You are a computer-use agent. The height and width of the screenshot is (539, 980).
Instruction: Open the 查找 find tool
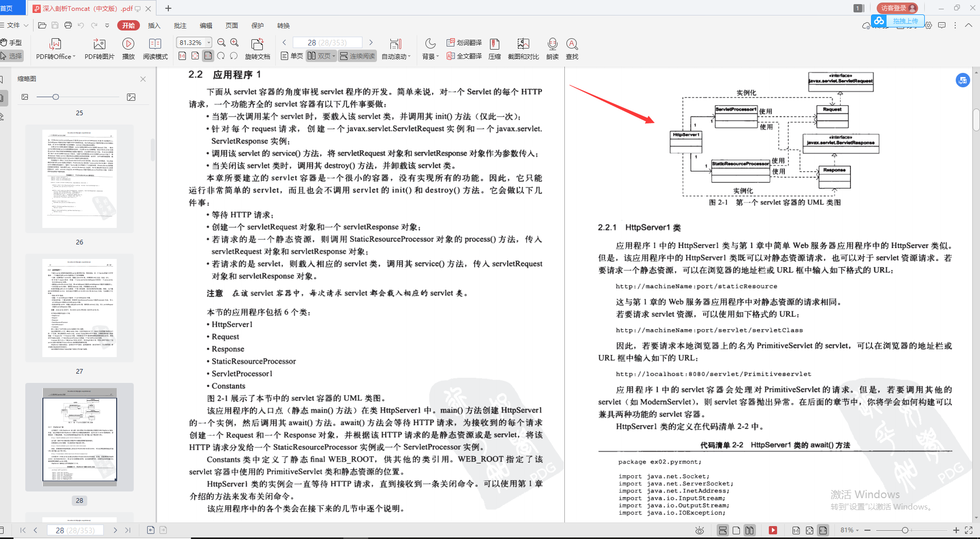(572, 49)
